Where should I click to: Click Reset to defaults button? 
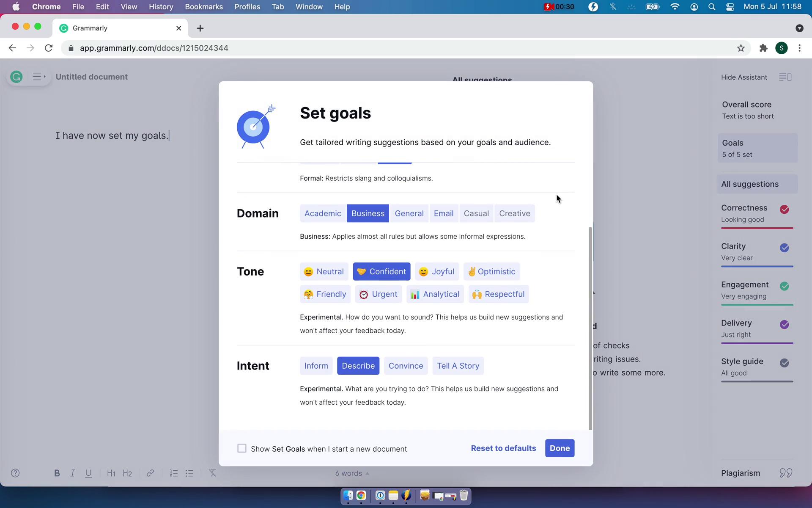click(x=503, y=448)
